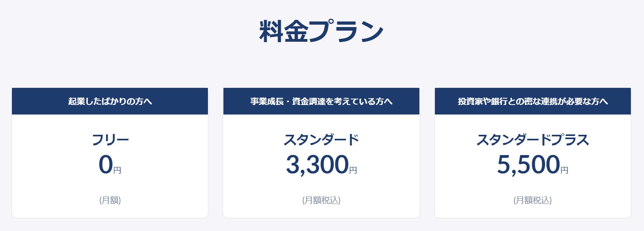Click the 円 symbol next to 5,500
The width and height of the screenshot is (644, 231).
click(x=564, y=171)
